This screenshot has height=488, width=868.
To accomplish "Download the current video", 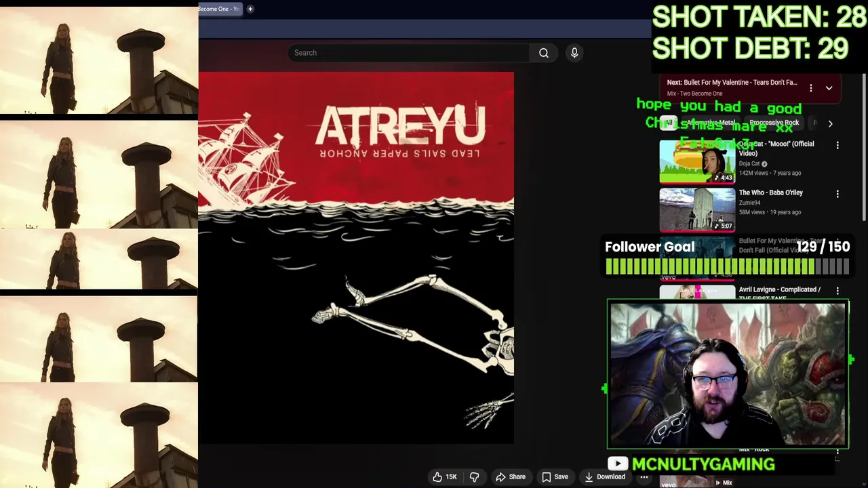I will point(605,476).
